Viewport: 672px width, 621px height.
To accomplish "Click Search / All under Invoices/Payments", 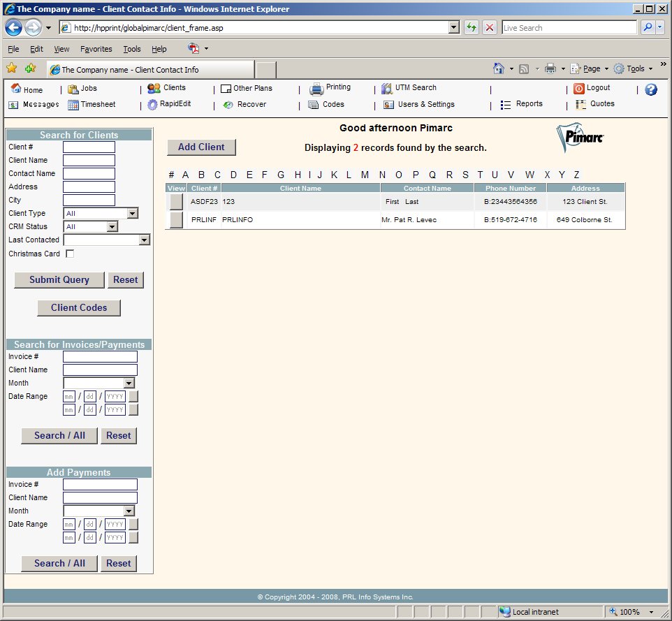I will click(x=59, y=435).
